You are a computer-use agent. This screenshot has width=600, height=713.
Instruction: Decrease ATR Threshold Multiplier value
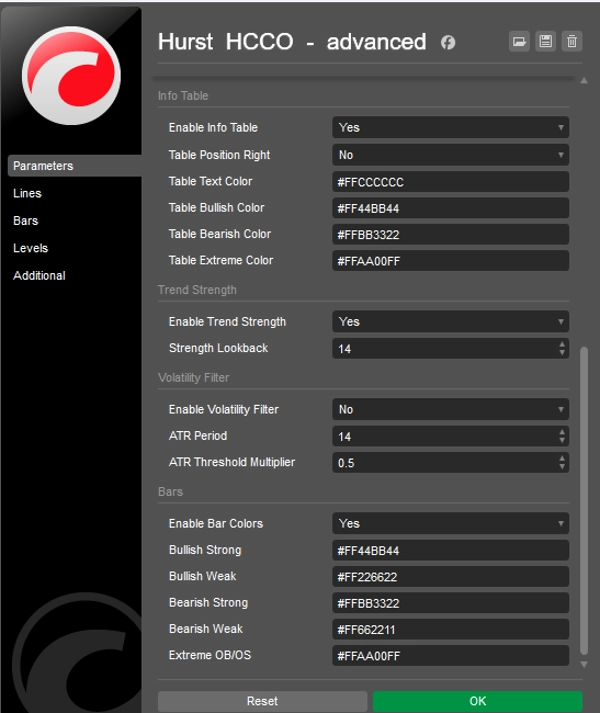[562, 467]
